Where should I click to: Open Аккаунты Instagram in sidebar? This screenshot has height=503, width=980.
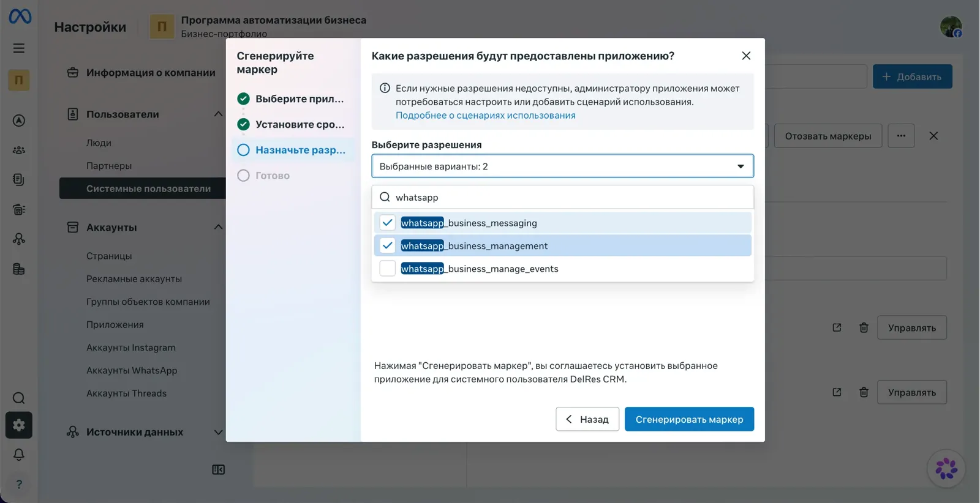pyautogui.click(x=131, y=348)
